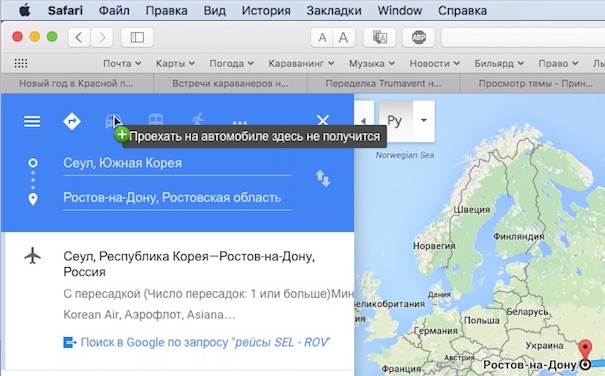Screen dimensions: 605x376
Task: Switch to tab Новый год в Красной п...
Action: point(77,83)
